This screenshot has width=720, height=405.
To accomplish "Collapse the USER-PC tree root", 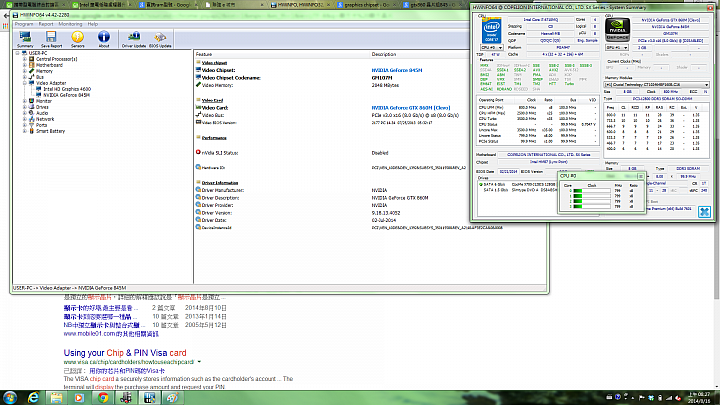I will pos(17,53).
